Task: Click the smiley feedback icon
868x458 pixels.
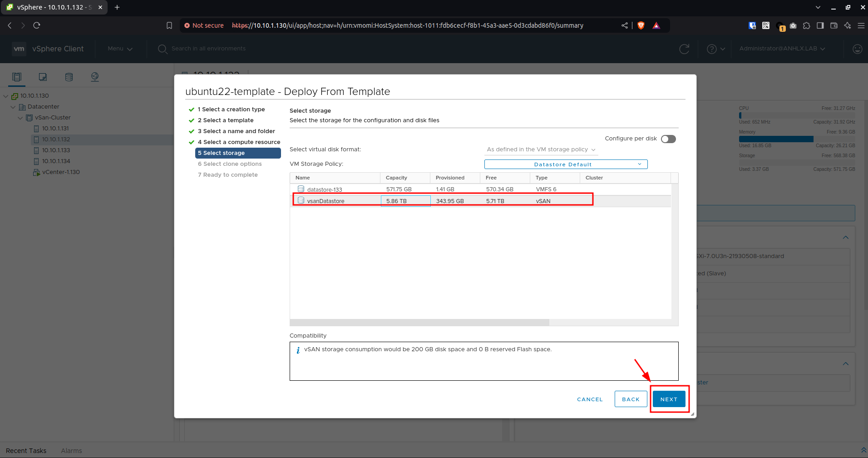Action: 857,49
